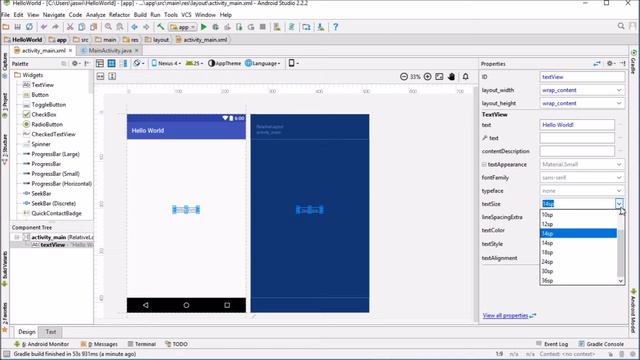This screenshot has width=640, height=360.
Task: Choose 30sp from textSize list
Action: click(578, 271)
